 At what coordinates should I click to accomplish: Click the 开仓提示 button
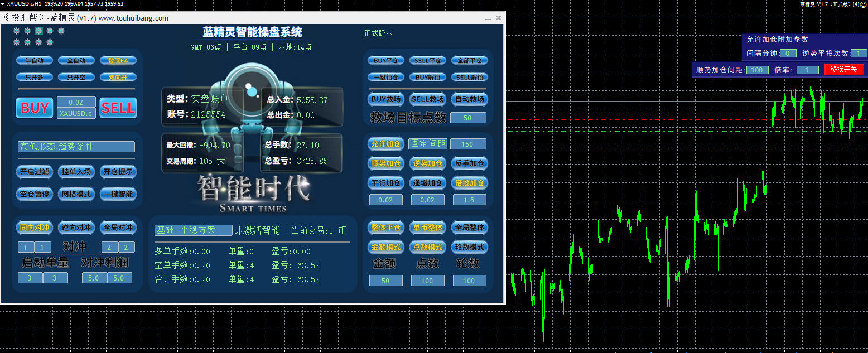point(118,172)
